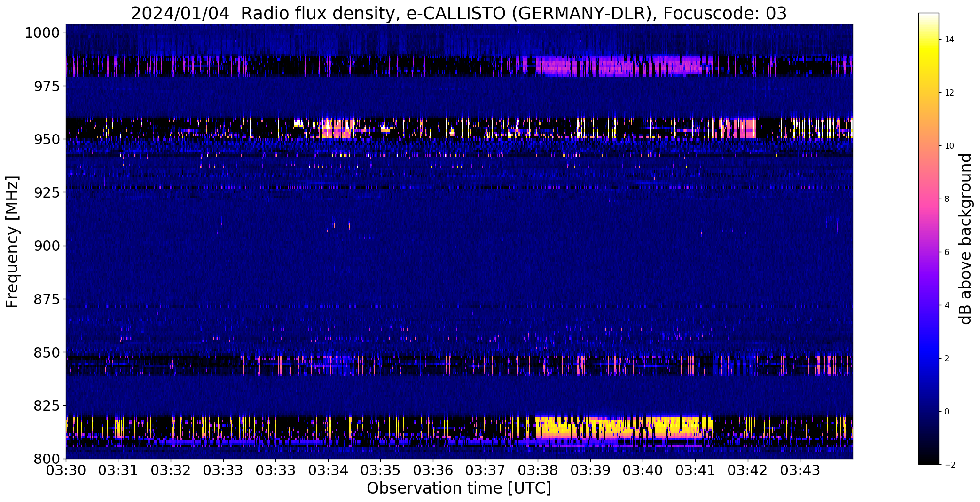Click the colorbar tick label 12
This screenshot has height=502, width=980.
point(949,93)
